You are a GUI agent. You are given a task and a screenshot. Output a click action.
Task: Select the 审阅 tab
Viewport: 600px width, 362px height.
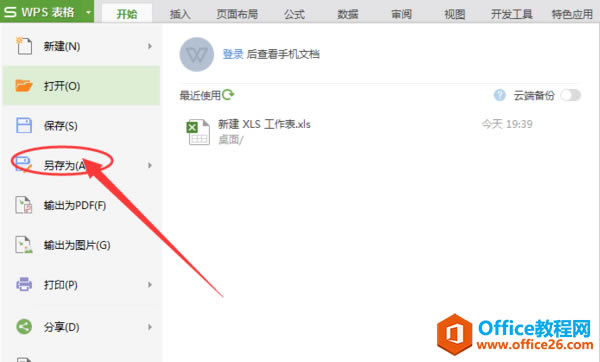[x=401, y=14]
